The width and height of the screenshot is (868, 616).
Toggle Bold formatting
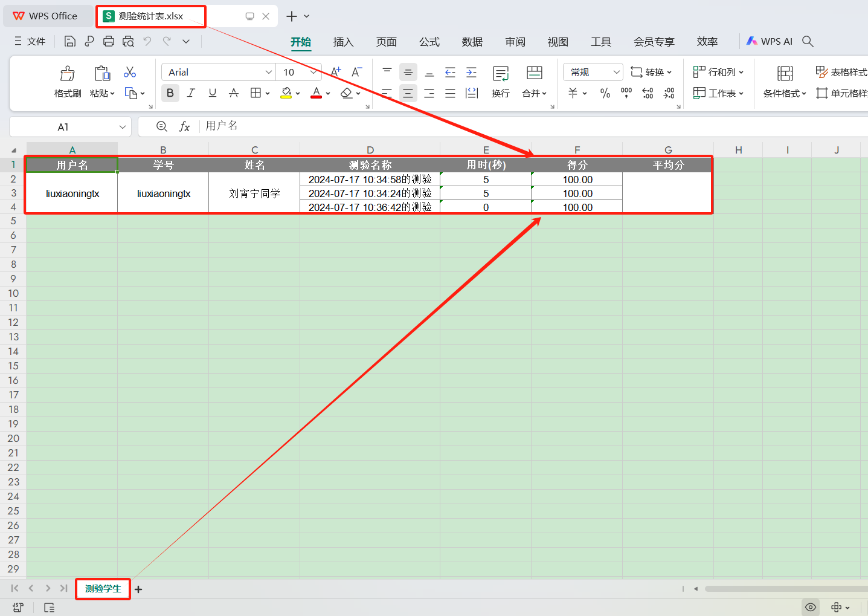[x=170, y=93]
